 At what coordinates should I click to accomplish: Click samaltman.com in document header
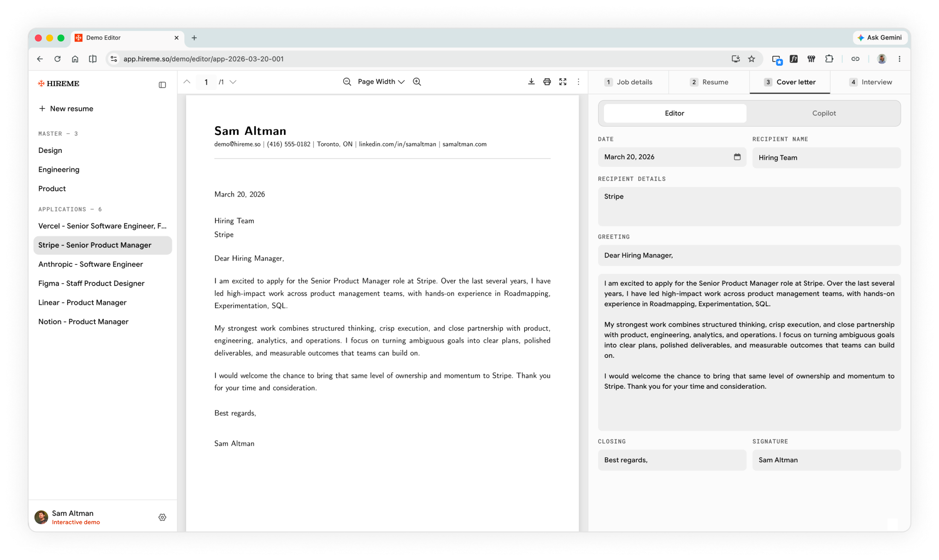coord(464,144)
